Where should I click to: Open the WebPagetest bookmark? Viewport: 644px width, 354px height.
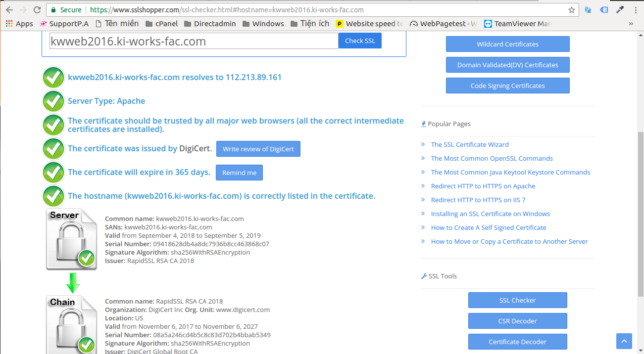(444, 24)
